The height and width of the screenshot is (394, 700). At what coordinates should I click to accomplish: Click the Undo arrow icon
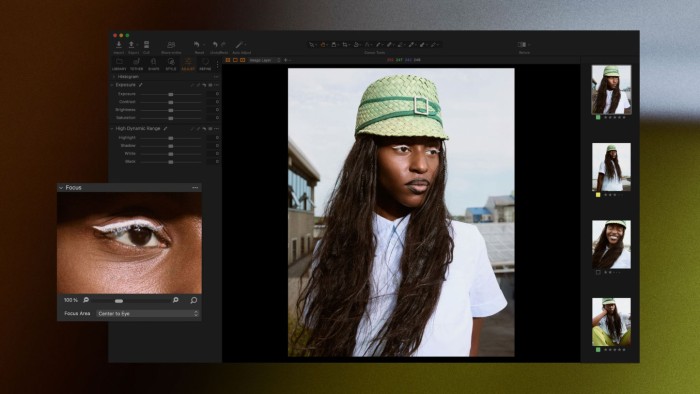tap(215, 45)
